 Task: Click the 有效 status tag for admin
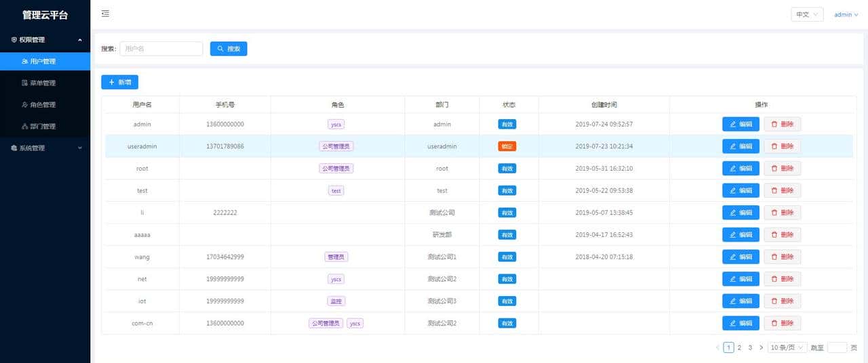(x=507, y=125)
